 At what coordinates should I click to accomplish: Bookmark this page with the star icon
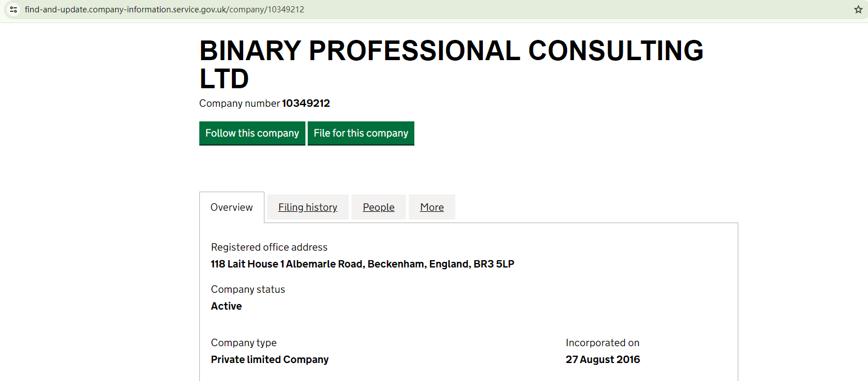point(858,10)
